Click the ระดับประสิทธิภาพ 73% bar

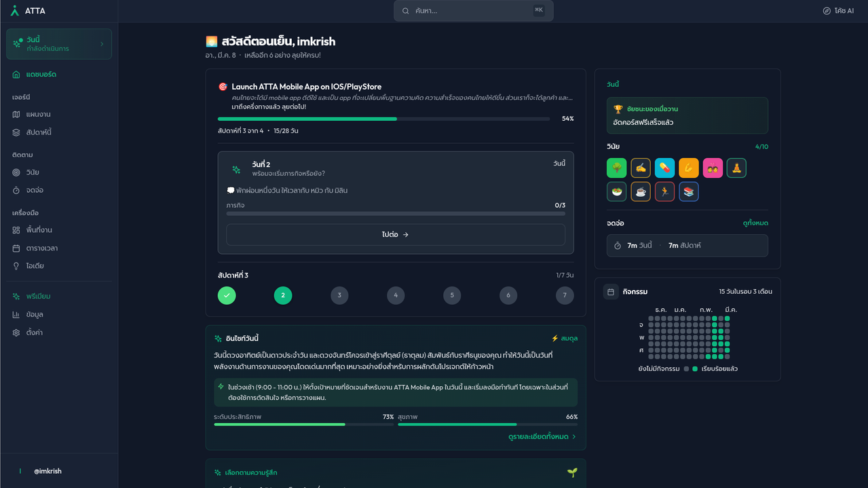pos(304,424)
